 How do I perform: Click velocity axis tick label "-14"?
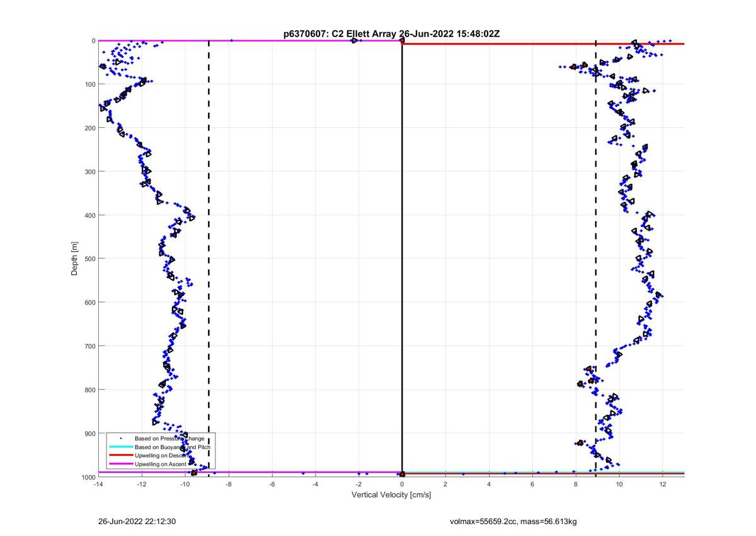[x=98, y=484]
